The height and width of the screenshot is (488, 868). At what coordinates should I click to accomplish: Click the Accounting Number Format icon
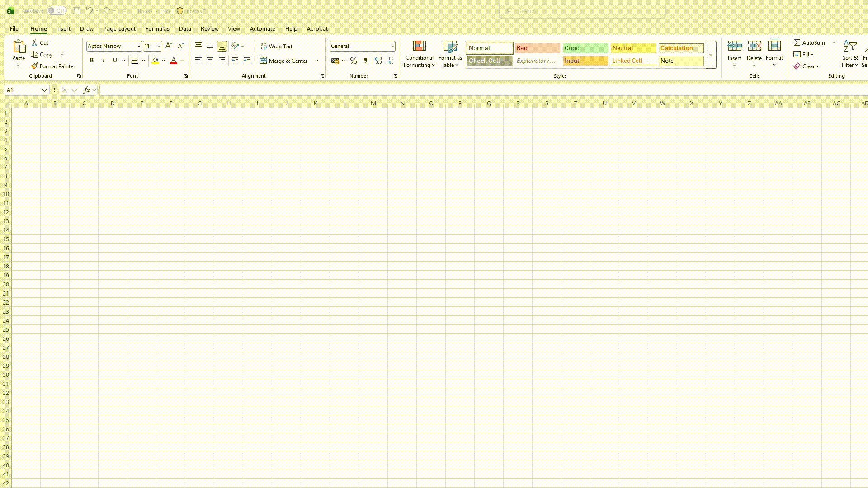tap(335, 61)
